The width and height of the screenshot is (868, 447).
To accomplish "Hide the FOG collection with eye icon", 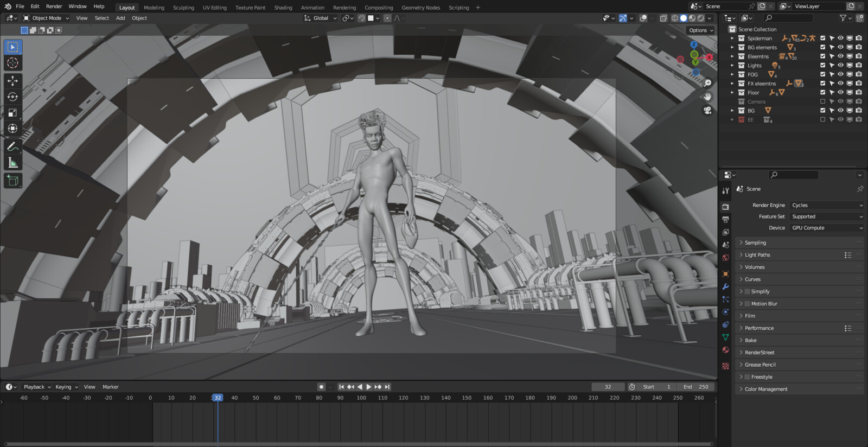I will pyautogui.click(x=840, y=74).
